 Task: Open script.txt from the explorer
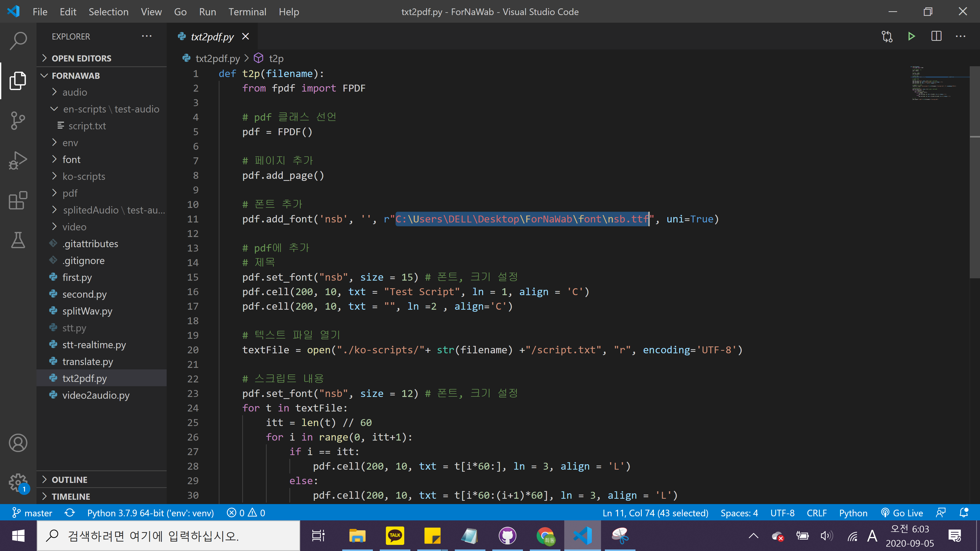click(88, 126)
